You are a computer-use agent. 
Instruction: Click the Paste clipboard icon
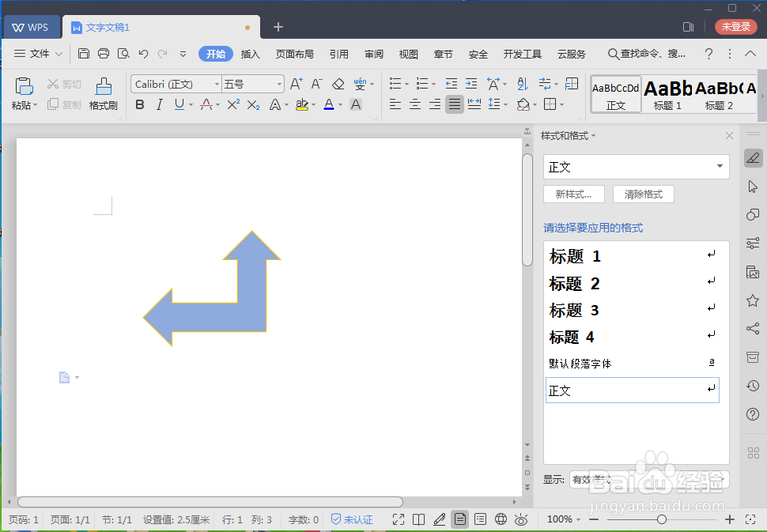[24, 86]
